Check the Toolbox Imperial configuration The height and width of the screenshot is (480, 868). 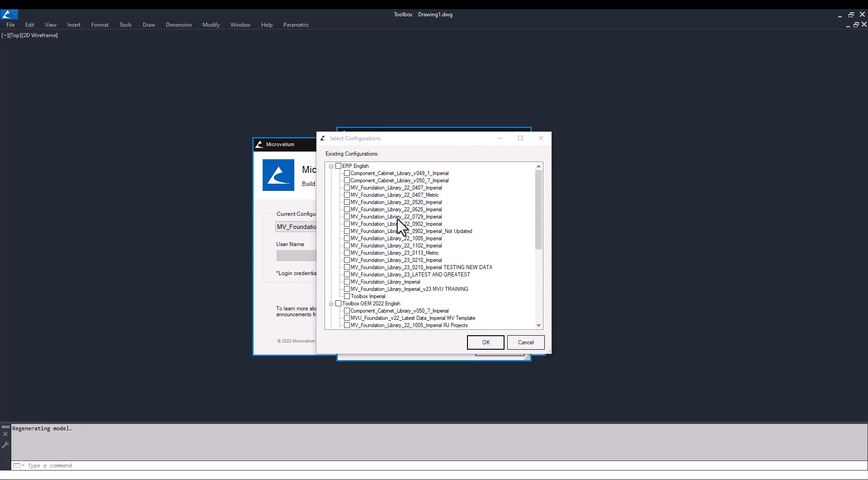click(x=347, y=296)
